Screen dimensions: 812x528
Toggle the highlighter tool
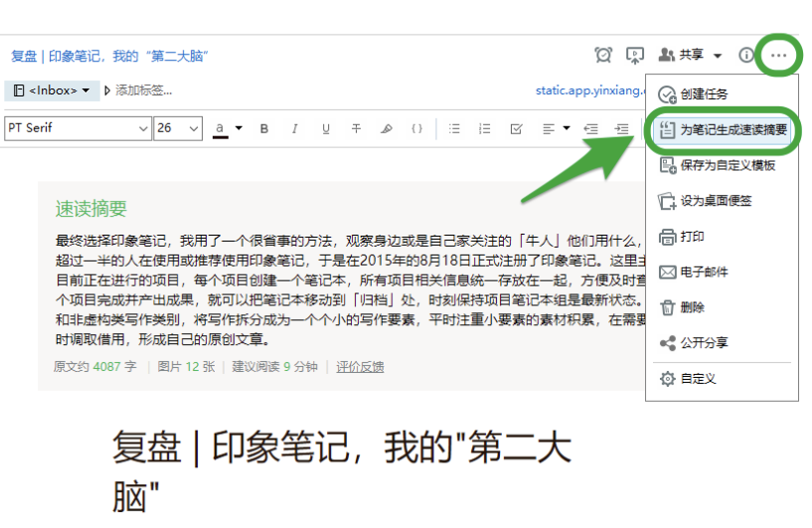tap(387, 128)
